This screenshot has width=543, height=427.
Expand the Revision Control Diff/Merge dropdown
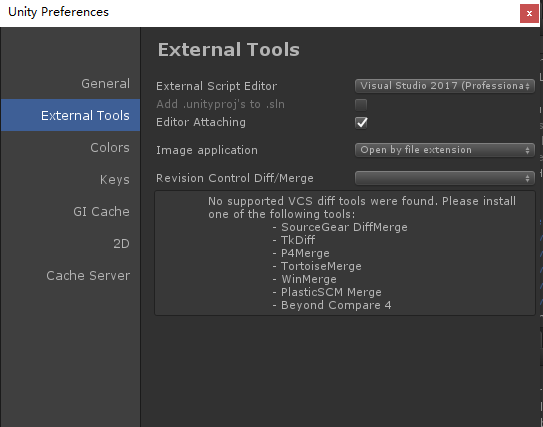pos(445,178)
